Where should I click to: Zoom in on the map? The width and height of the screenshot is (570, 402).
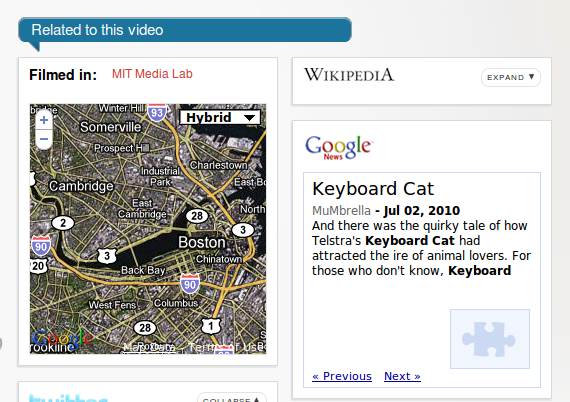[x=44, y=120]
